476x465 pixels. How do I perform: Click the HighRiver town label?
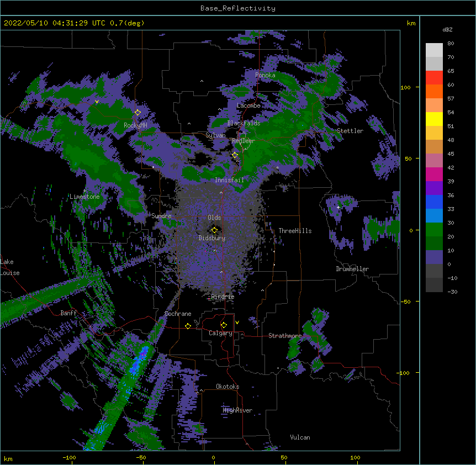[x=237, y=410]
